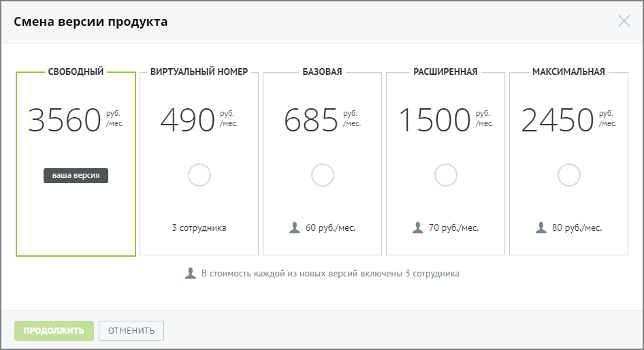Image resolution: width=644 pixels, height=350 pixels.
Task: Click the 'ваша версия' badge
Action: point(76,176)
